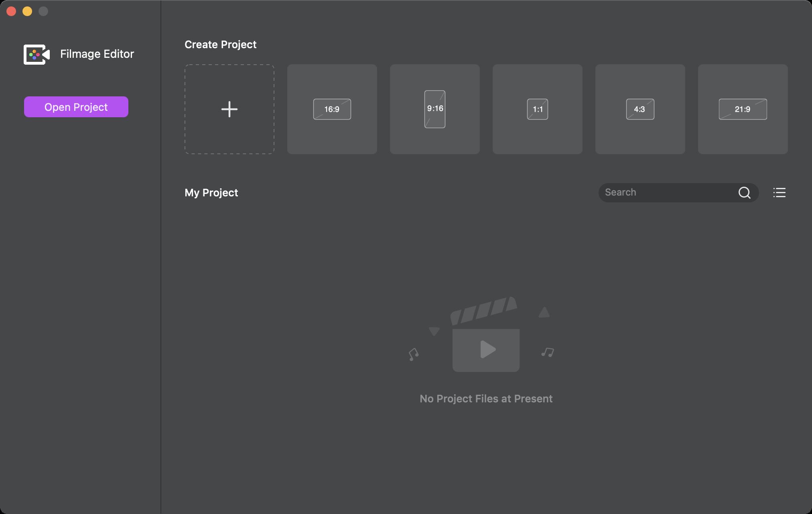The width and height of the screenshot is (812, 514).
Task: Create a new custom project with plus tile
Action: [229, 109]
